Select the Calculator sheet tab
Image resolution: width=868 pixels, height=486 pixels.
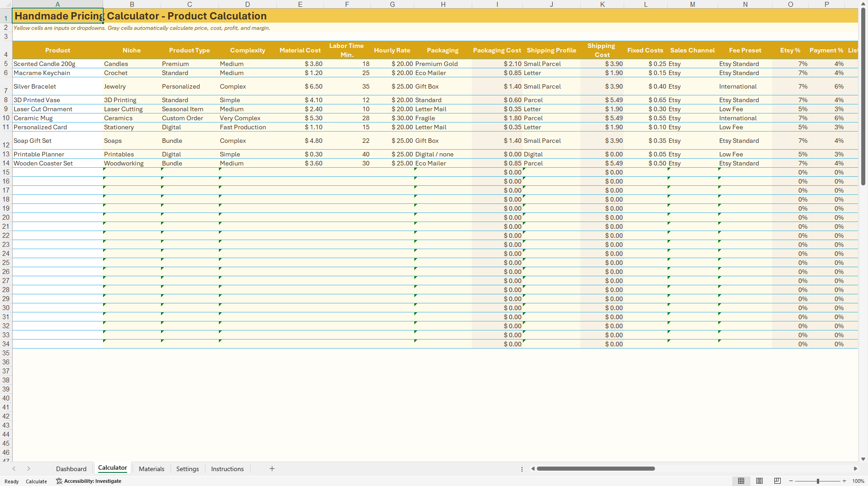(x=113, y=468)
